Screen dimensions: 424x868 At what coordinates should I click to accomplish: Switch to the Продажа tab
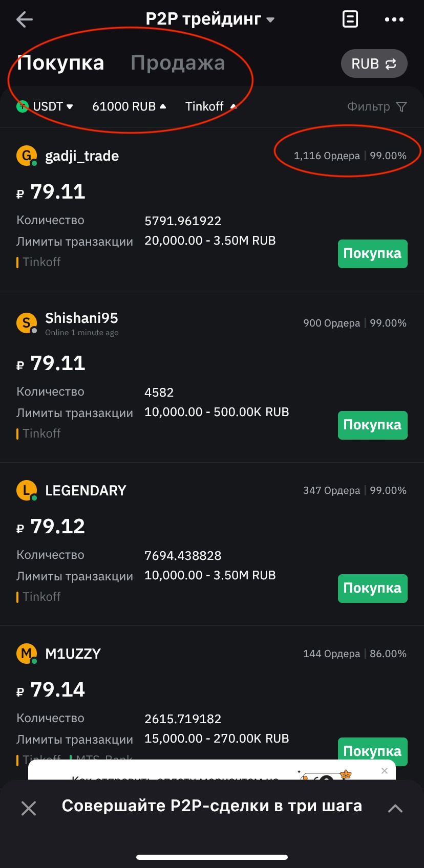click(178, 63)
